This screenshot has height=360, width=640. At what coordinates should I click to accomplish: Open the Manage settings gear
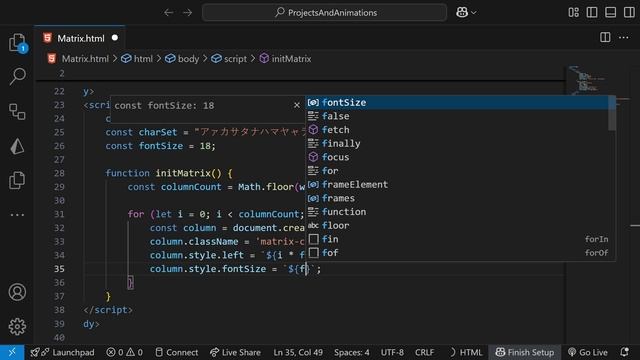coord(17,327)
